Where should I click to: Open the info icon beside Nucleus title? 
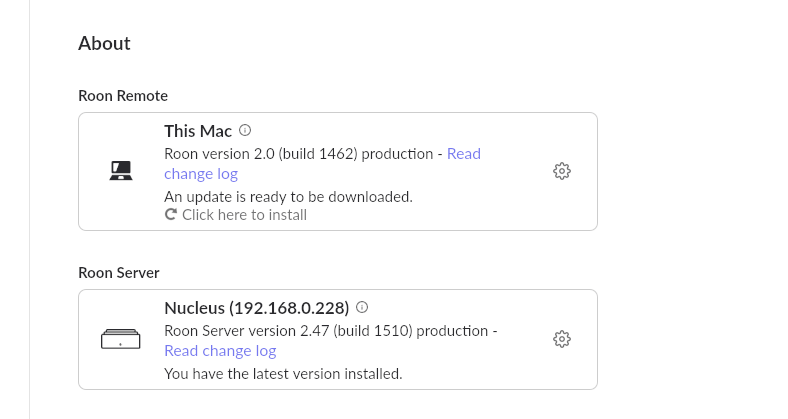click(362, 307)
